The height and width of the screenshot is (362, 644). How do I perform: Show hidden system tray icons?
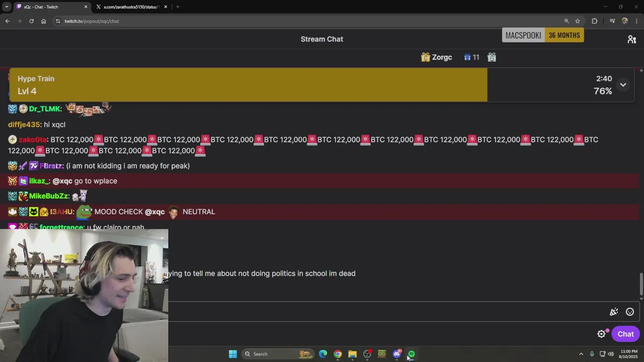581,354
